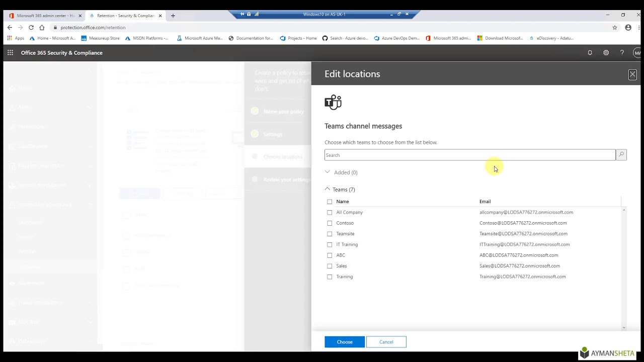Open Measureup Store bookmark

pyautogui.click(x=100, y=38)
